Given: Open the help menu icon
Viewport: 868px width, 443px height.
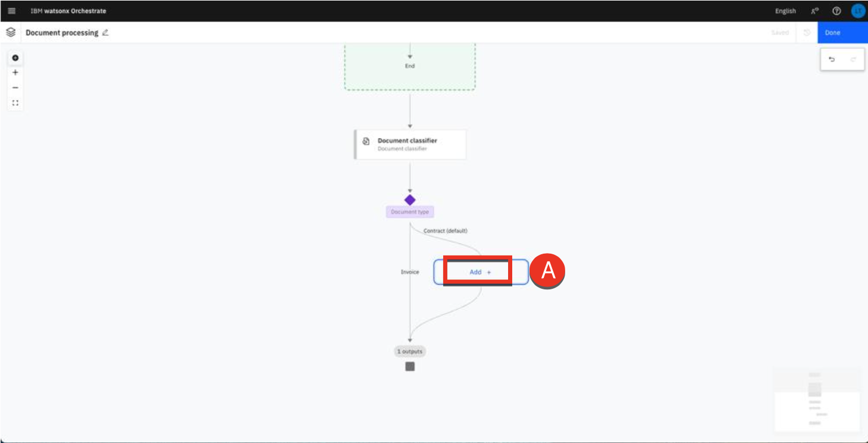Looking at the screenshot, I should click(836, 11).
